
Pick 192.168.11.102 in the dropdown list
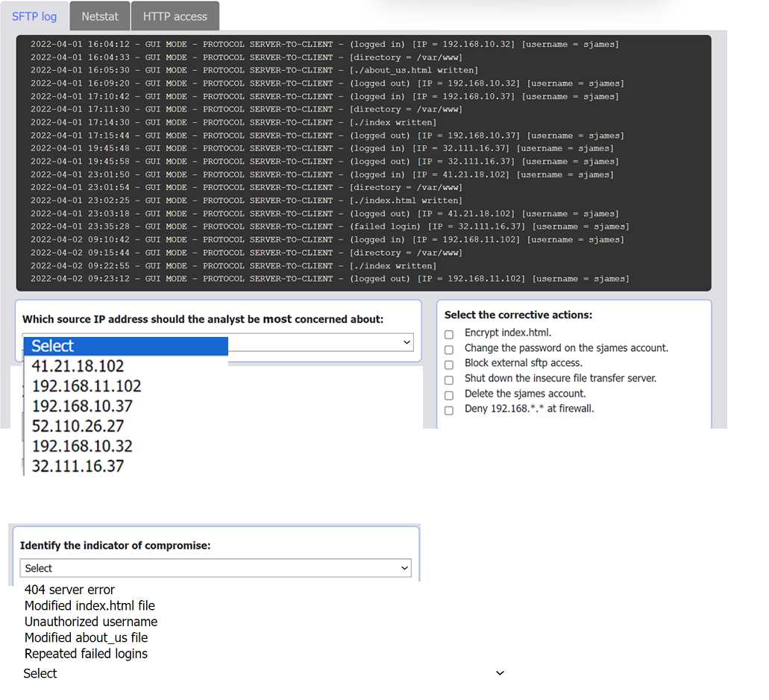pyautogui.click(x=86, y=386)
